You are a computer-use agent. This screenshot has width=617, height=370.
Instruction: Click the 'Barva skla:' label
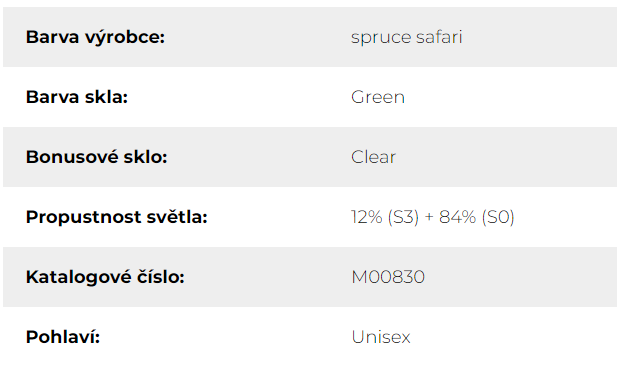click(77, 97)
